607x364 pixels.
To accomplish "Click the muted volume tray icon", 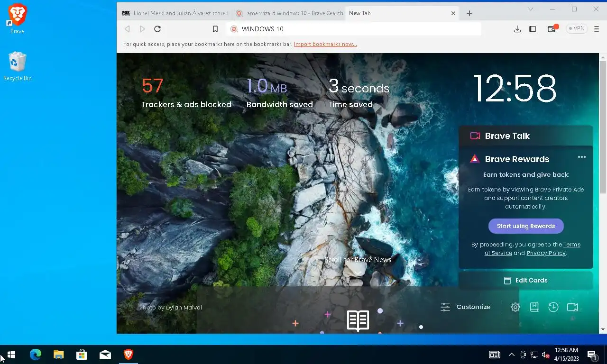I will coord(546,355).
